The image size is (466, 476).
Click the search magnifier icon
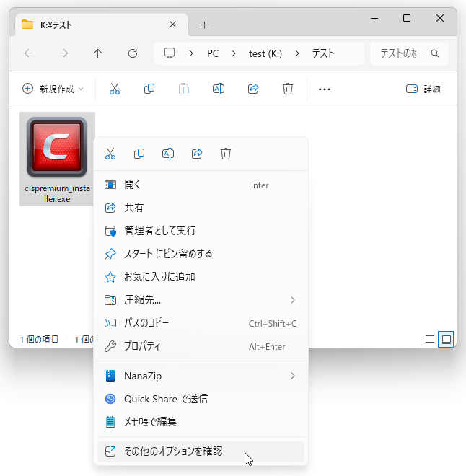point(435,53)
